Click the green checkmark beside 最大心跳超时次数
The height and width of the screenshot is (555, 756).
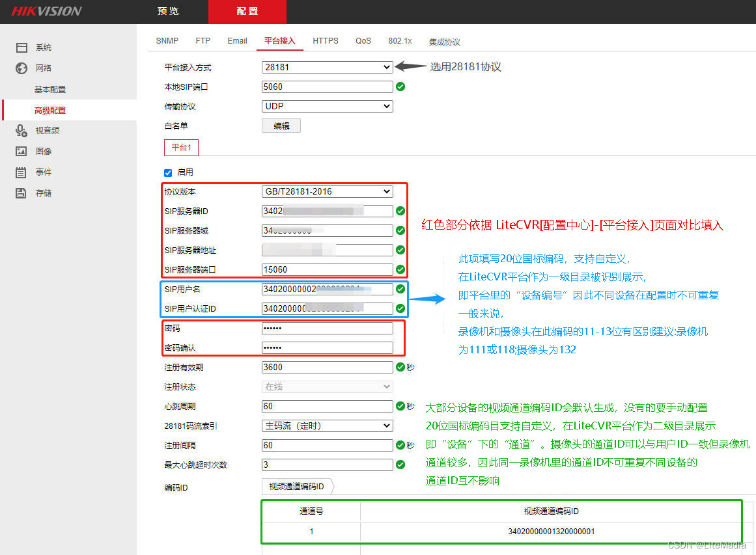[400, 465]
